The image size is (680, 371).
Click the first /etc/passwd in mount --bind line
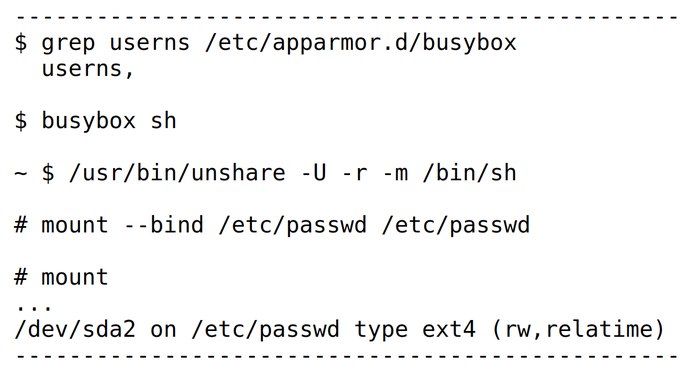(x=292, y=226)
